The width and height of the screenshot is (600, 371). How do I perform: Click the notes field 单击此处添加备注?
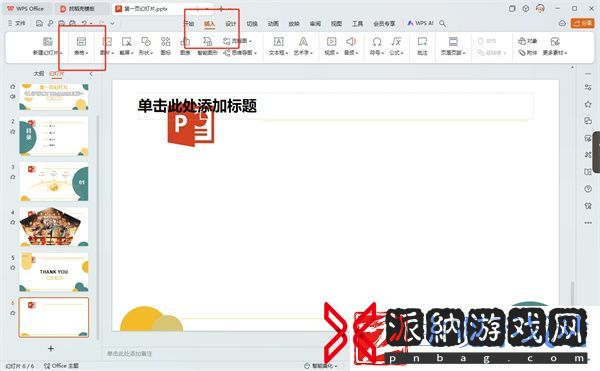(129, 353)
